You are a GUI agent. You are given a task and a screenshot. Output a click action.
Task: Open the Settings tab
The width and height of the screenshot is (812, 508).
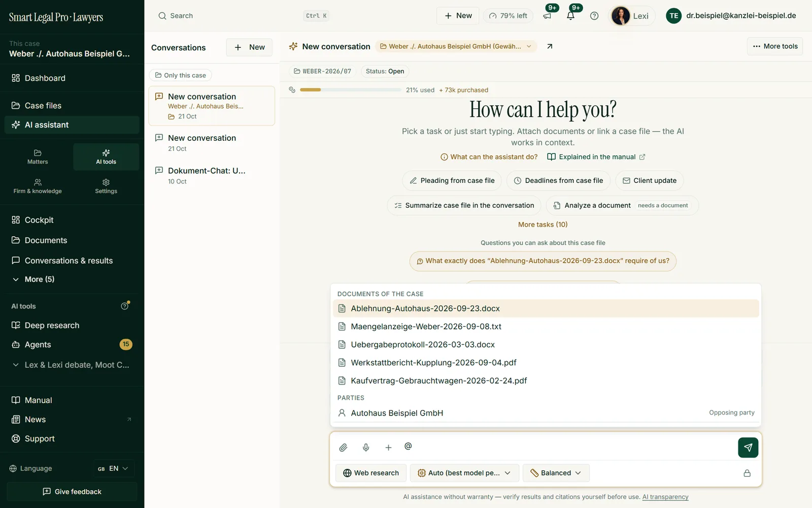(x=106, y=186)
